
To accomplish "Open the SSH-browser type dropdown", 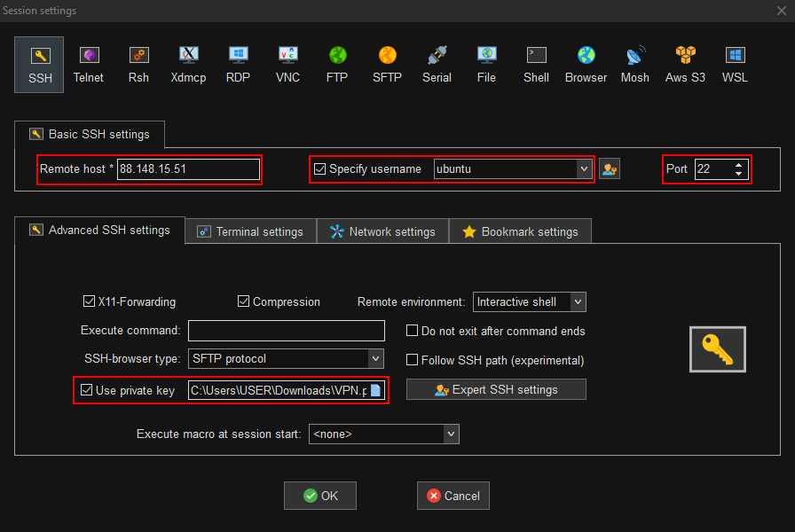I will coord(376,359).
